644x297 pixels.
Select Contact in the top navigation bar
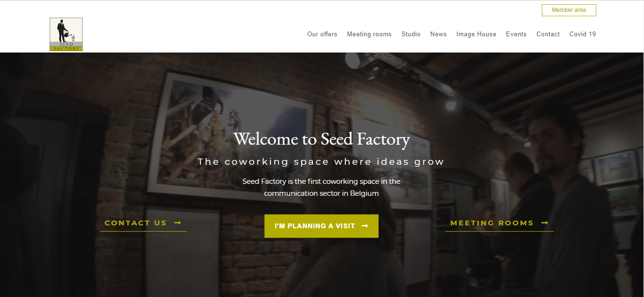[548, 34]
